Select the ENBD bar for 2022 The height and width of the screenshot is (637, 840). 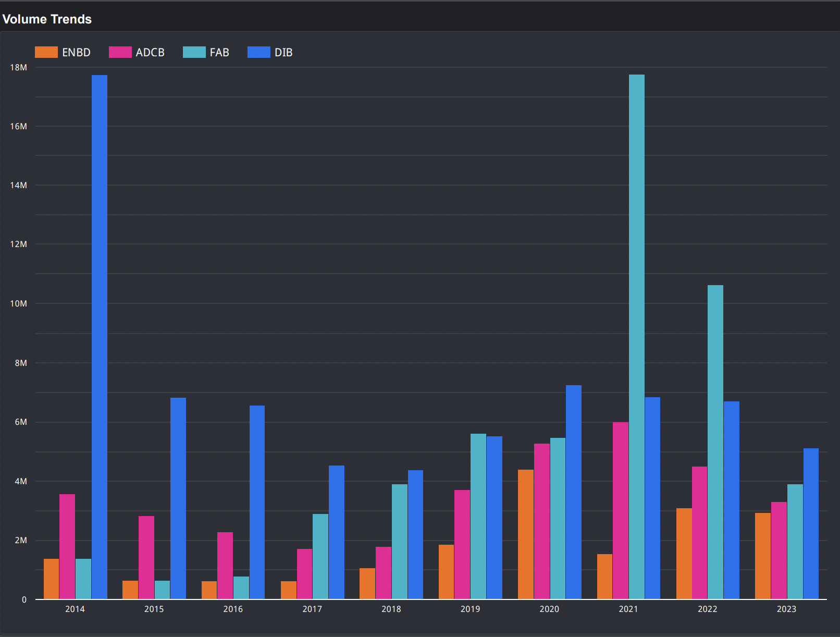(684, 554)
